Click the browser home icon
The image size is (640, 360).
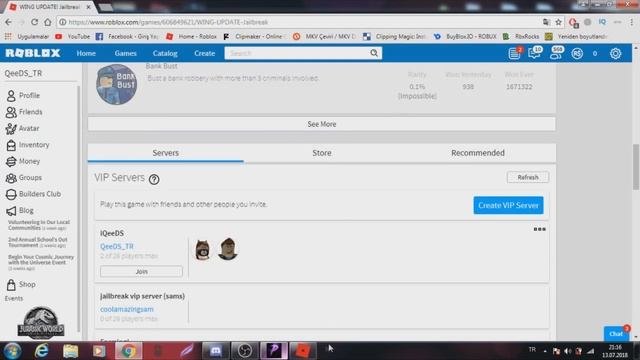click(x=48, y=22)
